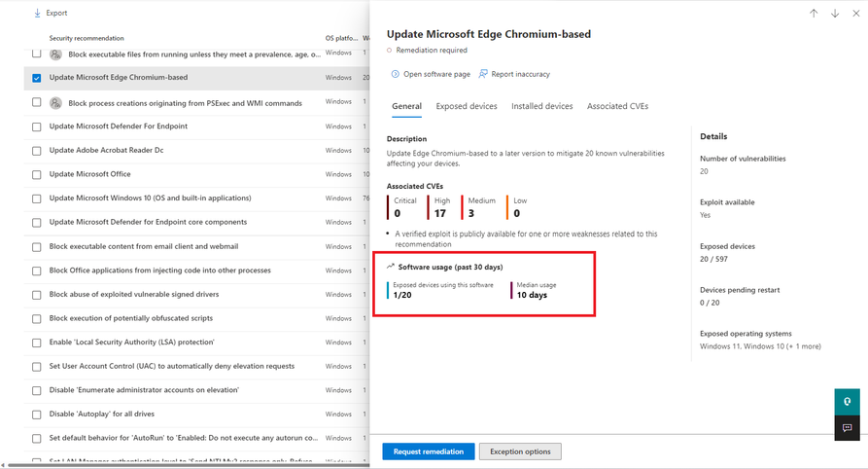The height and width of the screenshot is (469, 868).
Task: Go to previous recommendation with up arrow
Action: coord(814,14)
